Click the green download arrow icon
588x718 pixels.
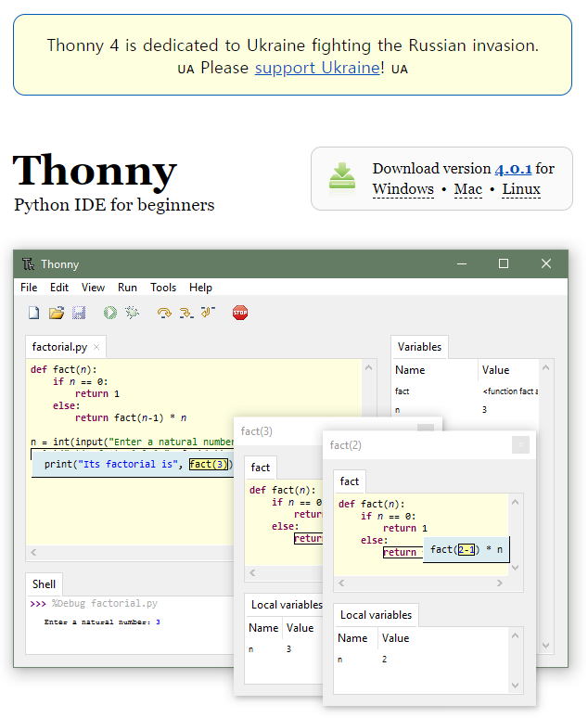(x=342, y=176)
